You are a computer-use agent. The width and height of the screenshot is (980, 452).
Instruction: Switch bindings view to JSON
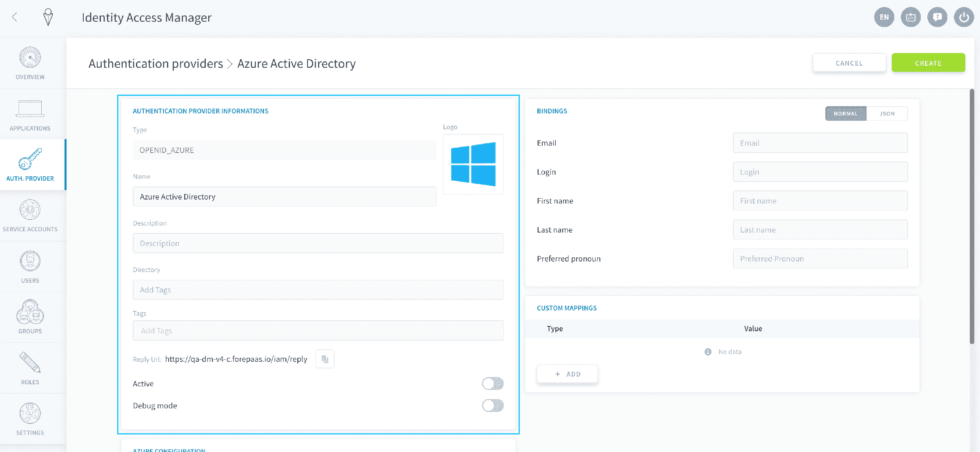[x=887, y=113]
